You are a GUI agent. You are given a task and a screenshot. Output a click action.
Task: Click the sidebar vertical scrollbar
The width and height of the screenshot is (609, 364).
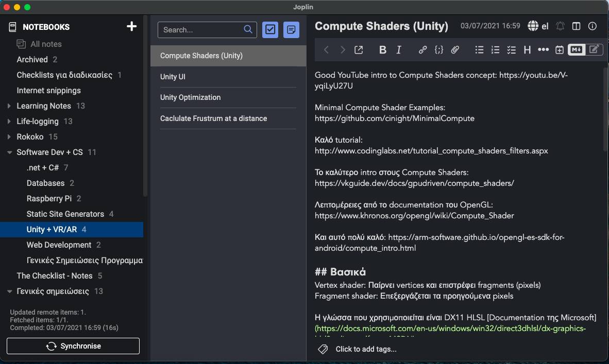pos(145,106)
